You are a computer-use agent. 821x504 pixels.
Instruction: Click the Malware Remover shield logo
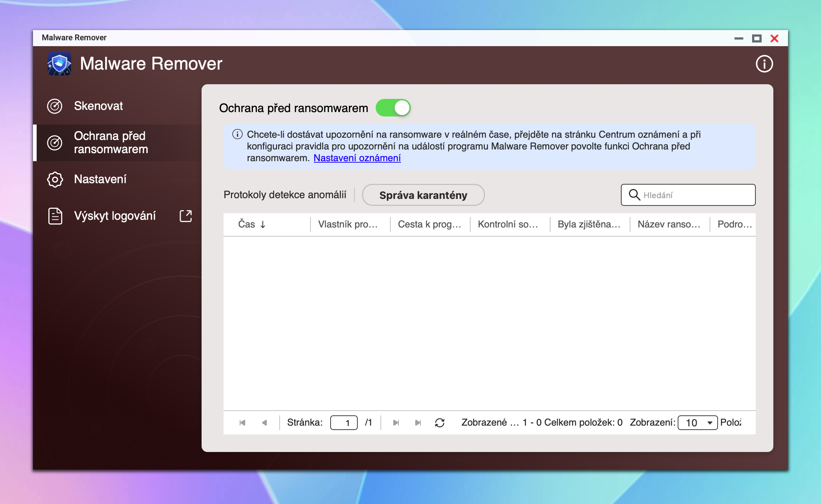pos(59,64)
